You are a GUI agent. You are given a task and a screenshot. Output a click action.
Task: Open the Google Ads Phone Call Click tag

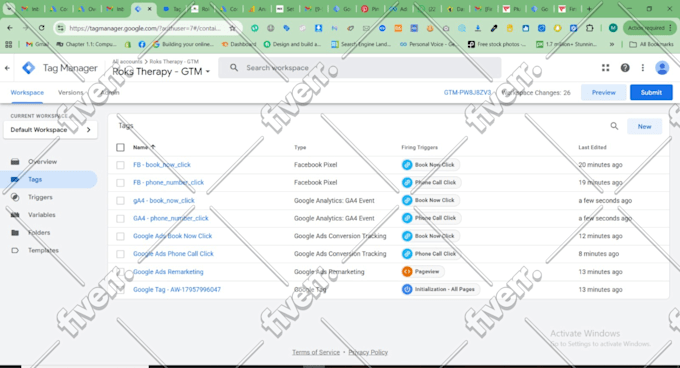173,254
